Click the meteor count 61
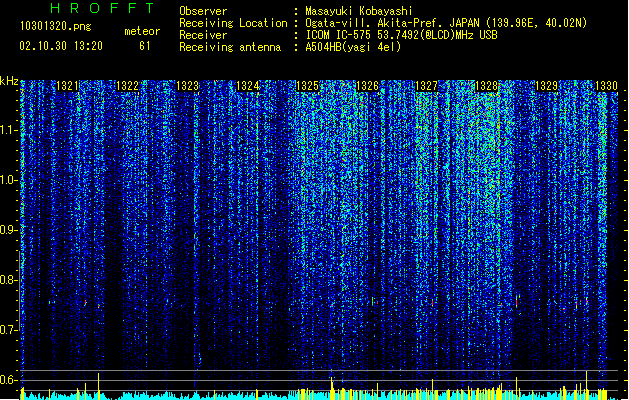The height and width of the screenshot is (400, 629). 145,46
